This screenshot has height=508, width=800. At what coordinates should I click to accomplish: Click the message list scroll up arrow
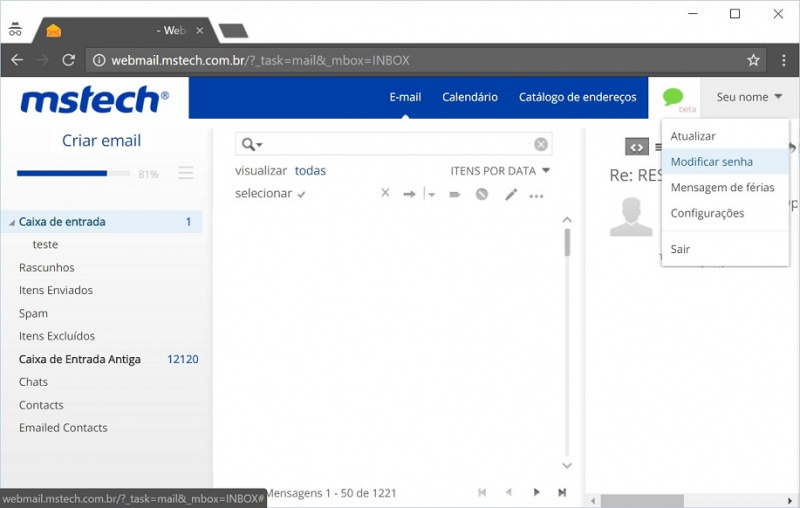pos(567,220)
